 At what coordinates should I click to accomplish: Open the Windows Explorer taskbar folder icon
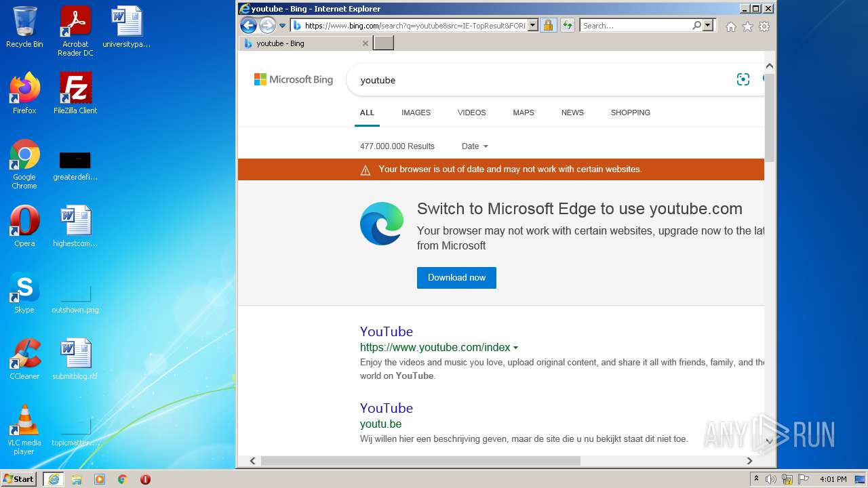[77, 479]
